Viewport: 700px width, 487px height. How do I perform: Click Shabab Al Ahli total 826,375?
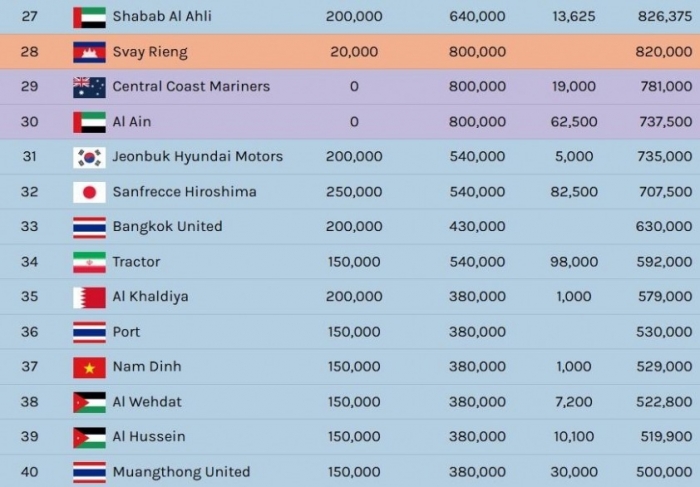click(x=665, y=16)
